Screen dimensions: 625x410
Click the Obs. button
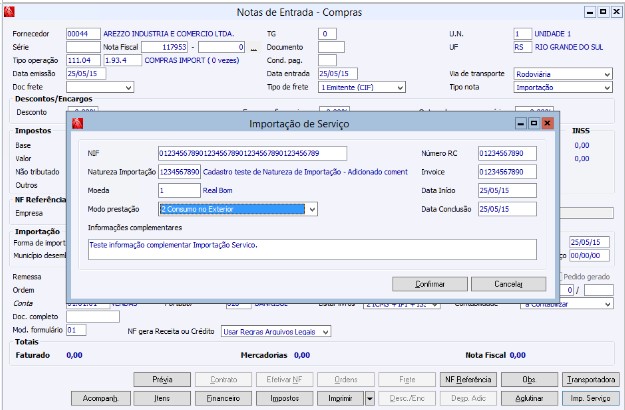[x=529, y=379]
